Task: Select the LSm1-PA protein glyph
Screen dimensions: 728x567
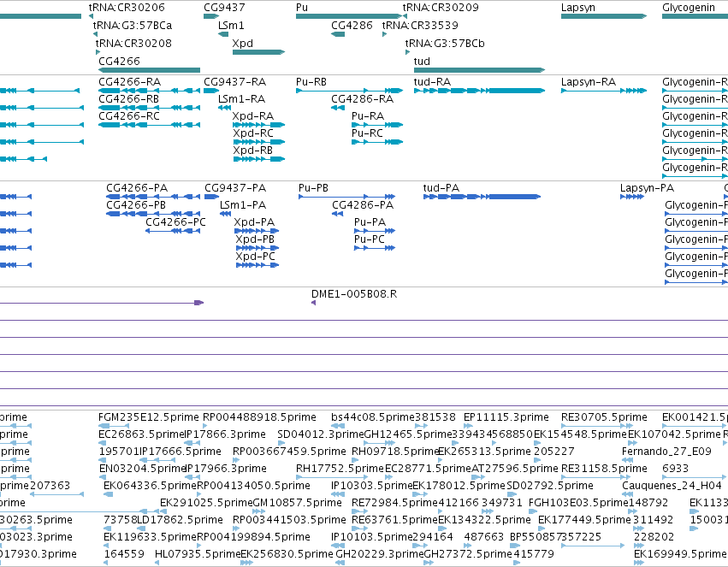Action: click(x=225, y=214)
